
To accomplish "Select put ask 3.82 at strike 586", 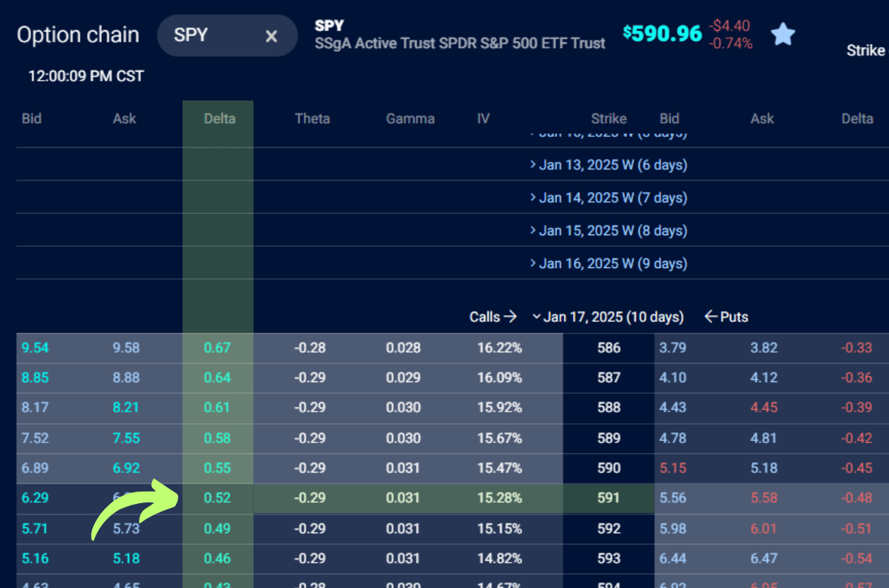I will (764, 347).
